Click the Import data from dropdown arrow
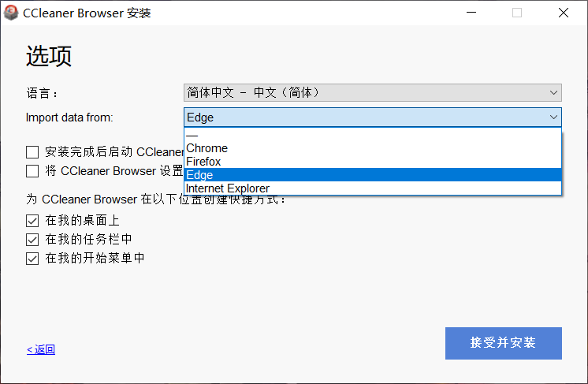The width and height of the screenshot is (588, 384). tap(553, 117)
